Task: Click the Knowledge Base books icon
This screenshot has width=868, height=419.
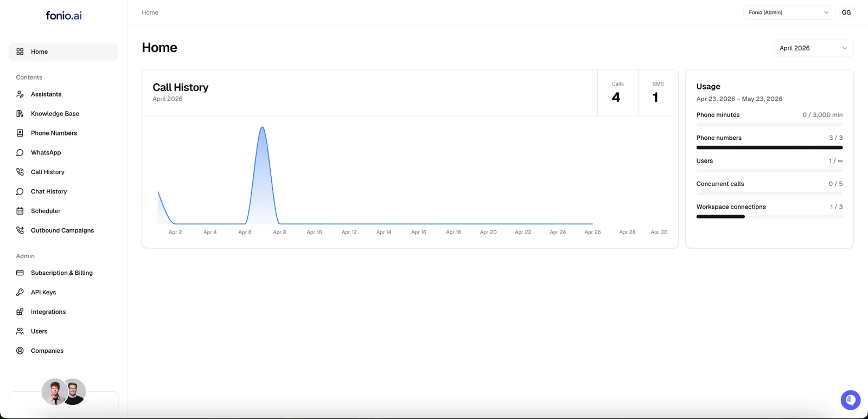Action: 20,114
